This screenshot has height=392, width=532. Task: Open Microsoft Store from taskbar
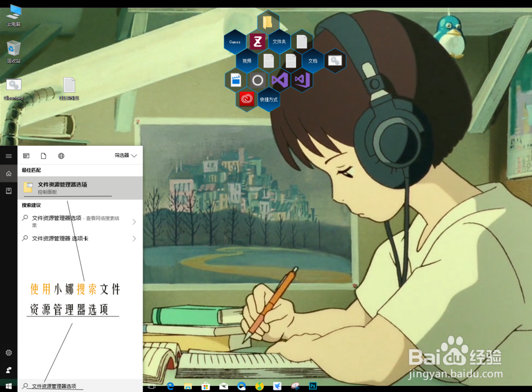tap(205, 386)
